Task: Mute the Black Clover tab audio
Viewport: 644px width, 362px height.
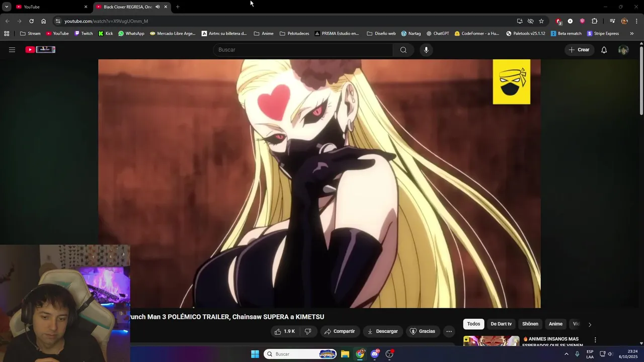Action: pyautogui.click(x=157, y=7)
